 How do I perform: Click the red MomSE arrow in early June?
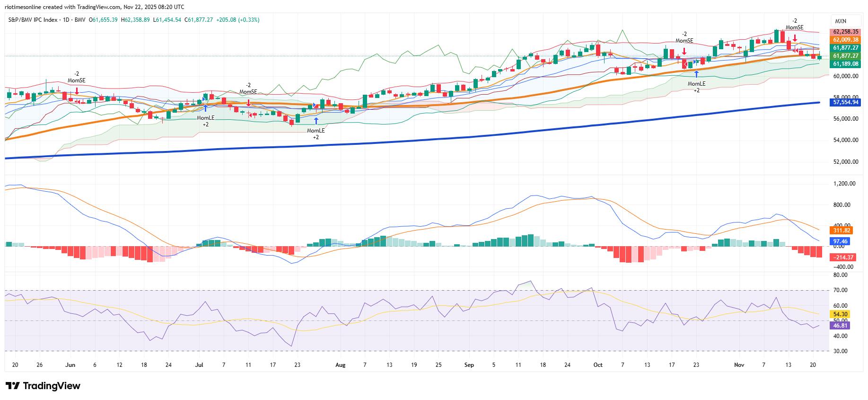[77, 91]
